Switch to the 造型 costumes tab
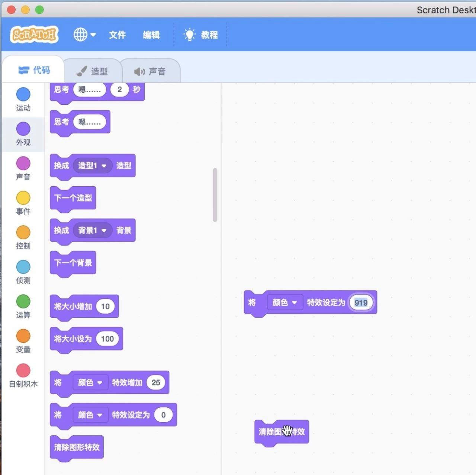 92,71
